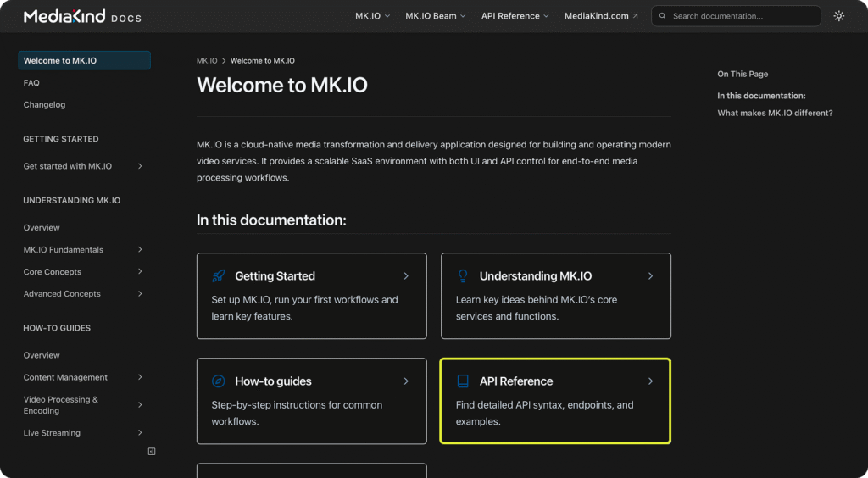Select FAQ in the sidebar
The image size is (868, 478).
point(31,83)
